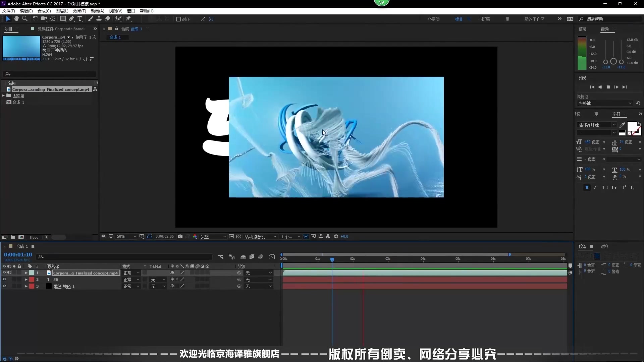This screenshot has height=362, width=644.
Task: Open the 效果(T) menu
Action: (79, 11)
